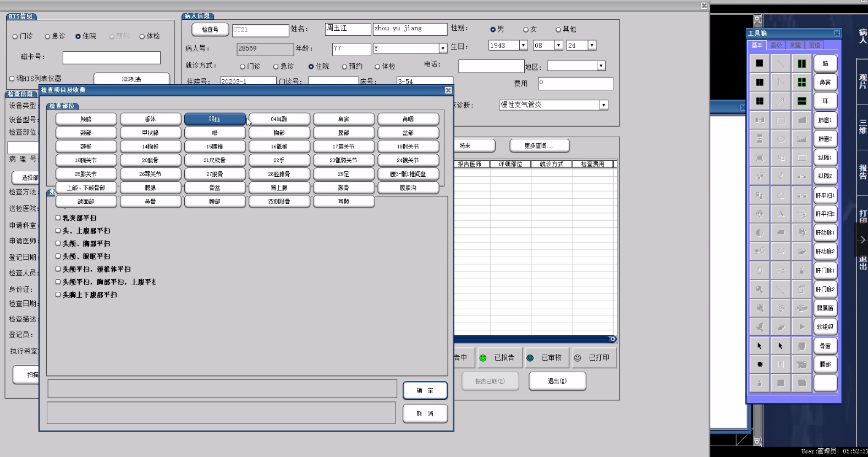
Task: Select green two-column series layout icon
Action: click(x=801, y=63)
